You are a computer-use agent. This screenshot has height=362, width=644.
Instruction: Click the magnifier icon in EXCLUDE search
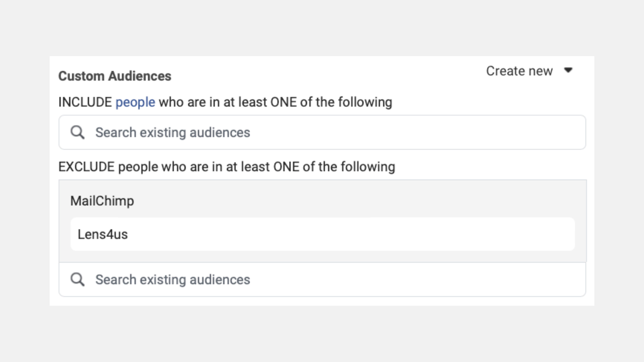(x=77, y=279)
